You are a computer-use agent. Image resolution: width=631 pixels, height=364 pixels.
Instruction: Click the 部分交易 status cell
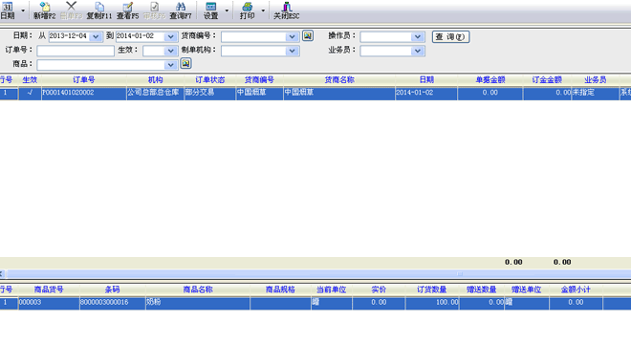click(x=209, y=93)
